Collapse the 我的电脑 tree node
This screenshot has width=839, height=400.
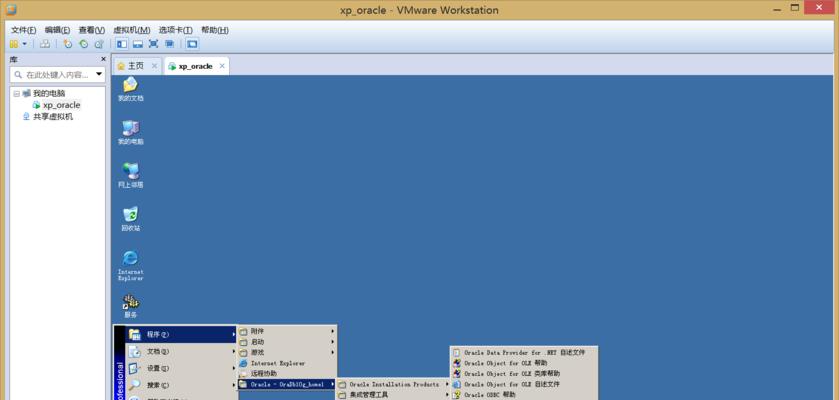click(x=17, y=94)
